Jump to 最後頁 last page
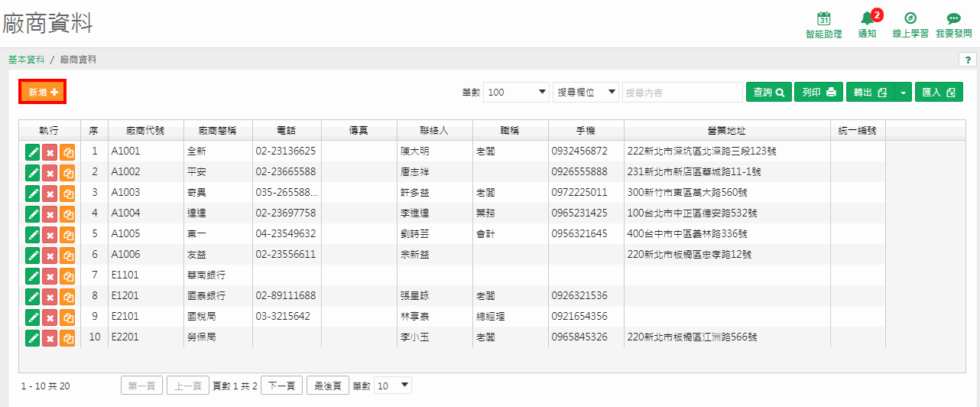 click(328, 386)
